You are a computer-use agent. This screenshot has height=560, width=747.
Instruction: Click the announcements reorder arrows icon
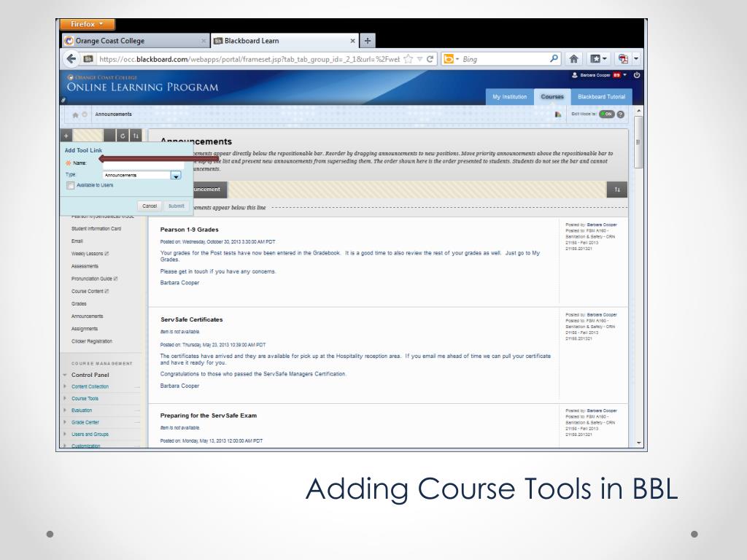pyautogui.click(x=617, y=190)
